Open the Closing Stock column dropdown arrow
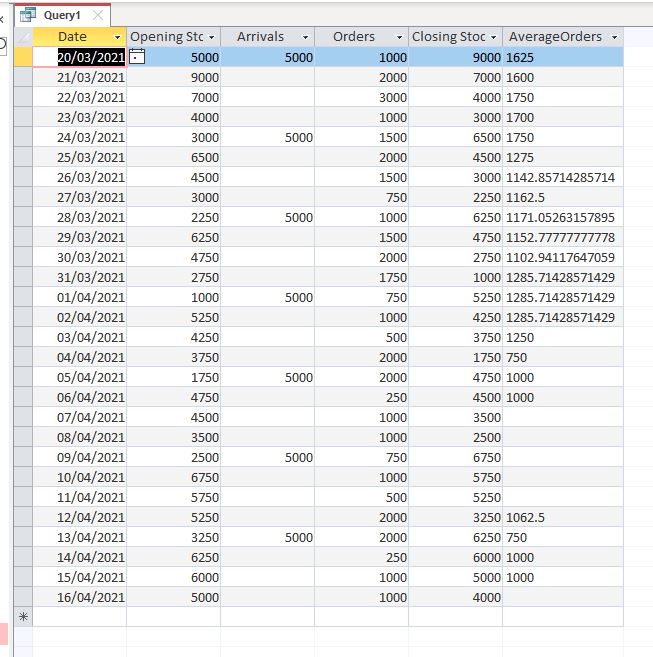The width and height of the screenshot is (653, 657). coord(494,37)
